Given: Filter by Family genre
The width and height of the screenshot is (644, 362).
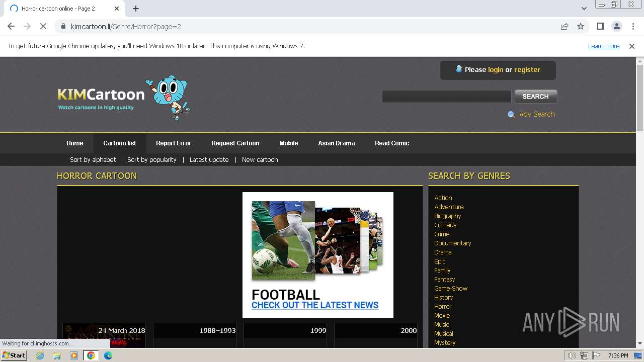Looking at the screenshot, I should [x=443, y=270].
